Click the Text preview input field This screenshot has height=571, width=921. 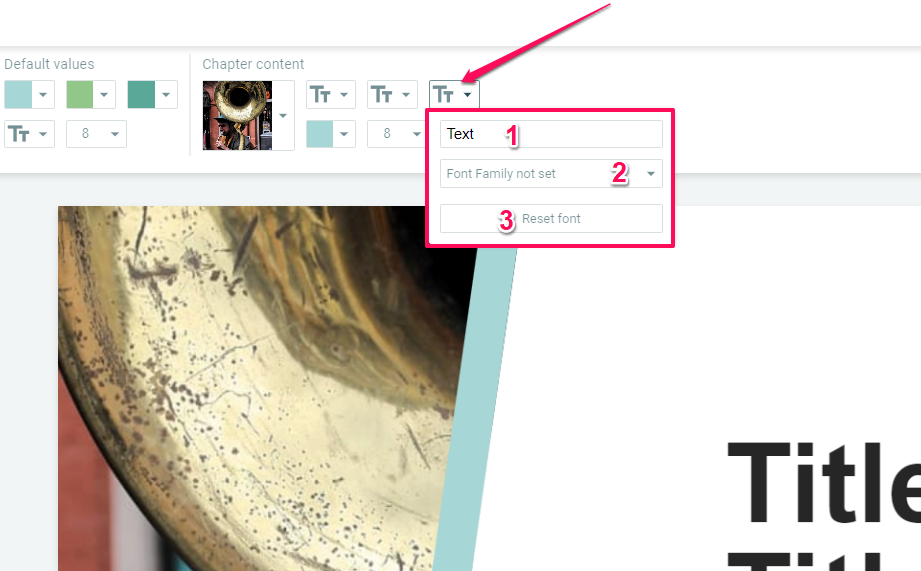[552, 134]
